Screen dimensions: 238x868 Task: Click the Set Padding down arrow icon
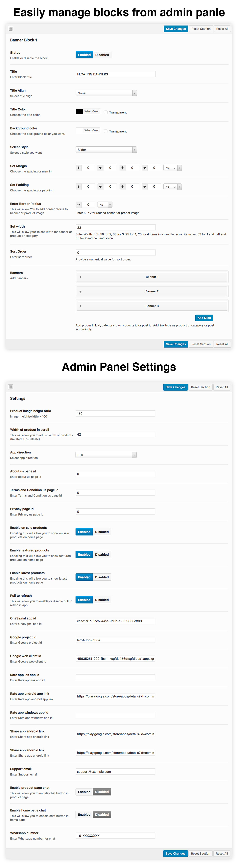[122, 187]
